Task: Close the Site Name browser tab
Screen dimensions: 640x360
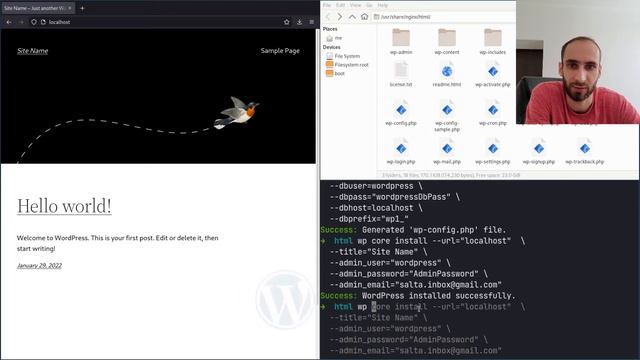Action: 70,8
